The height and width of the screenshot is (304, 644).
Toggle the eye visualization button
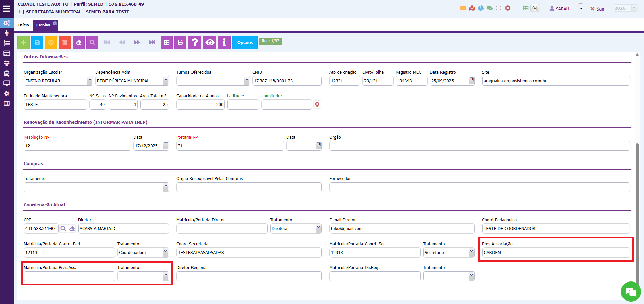coord(210,42)
